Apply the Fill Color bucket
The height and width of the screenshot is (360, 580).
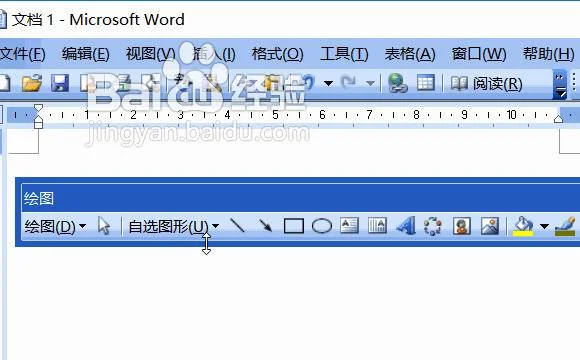[523, 226]
